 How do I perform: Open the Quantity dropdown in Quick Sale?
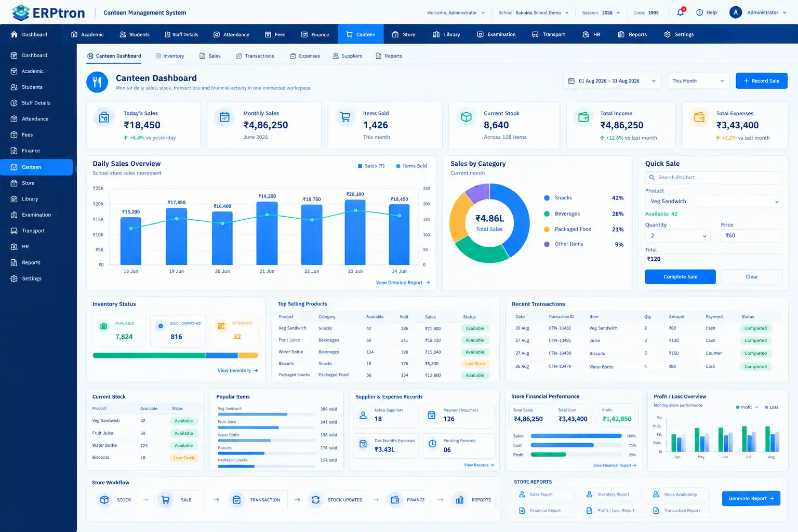click(678, 236)
